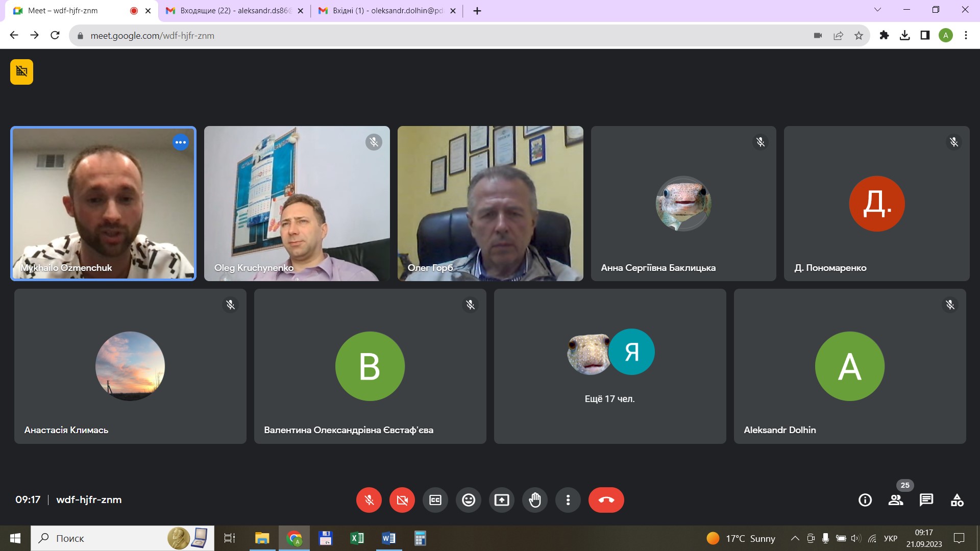
Task: Click the floppy-disk app on taskbar
Action: point(325,538)
